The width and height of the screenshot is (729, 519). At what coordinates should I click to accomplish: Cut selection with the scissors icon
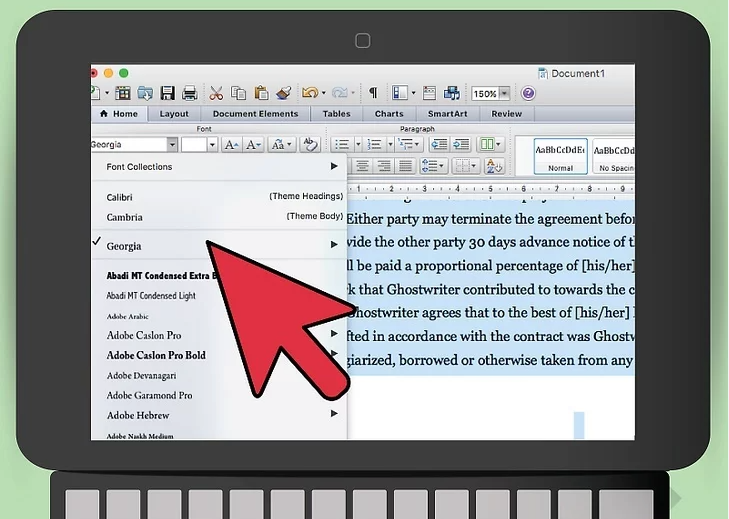tap(216, 93)
